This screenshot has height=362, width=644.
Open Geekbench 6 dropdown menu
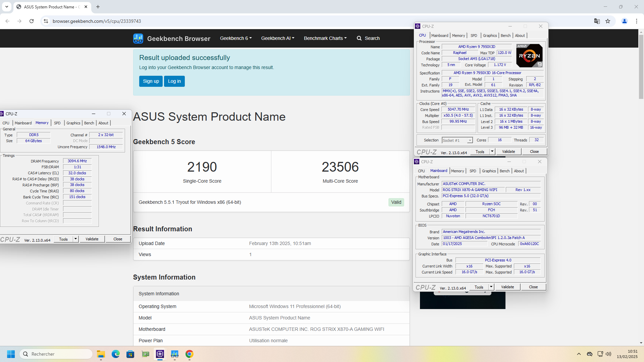[x=236, y=38]
